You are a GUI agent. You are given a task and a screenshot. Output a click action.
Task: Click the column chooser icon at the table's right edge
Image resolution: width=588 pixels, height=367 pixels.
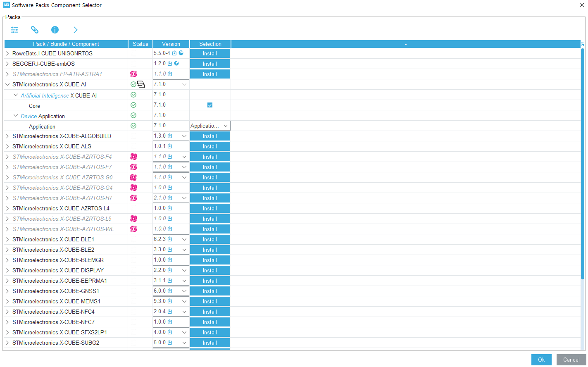pos(583,44)
